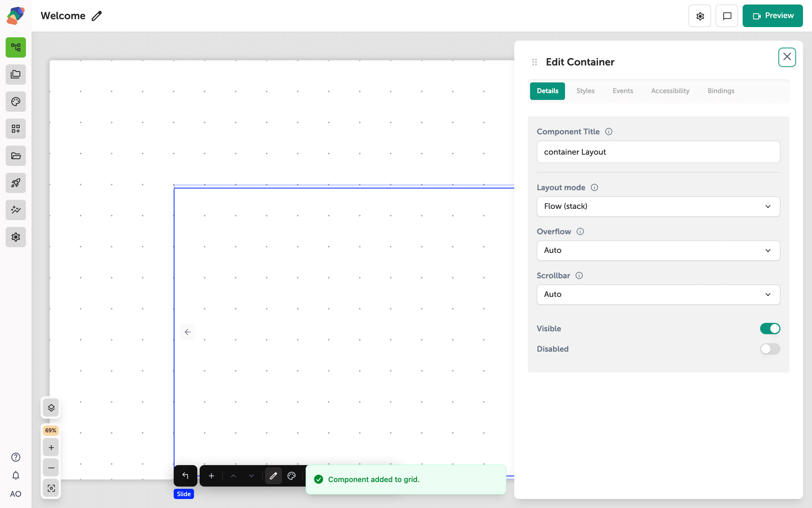
Task: Click the Preview button
Action: coord(773,16)
